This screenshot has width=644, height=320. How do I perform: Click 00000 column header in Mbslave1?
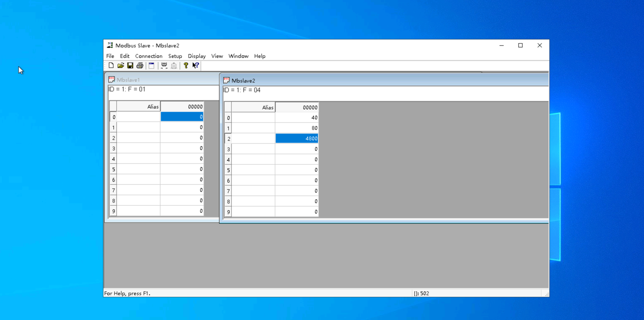point(182,106)
